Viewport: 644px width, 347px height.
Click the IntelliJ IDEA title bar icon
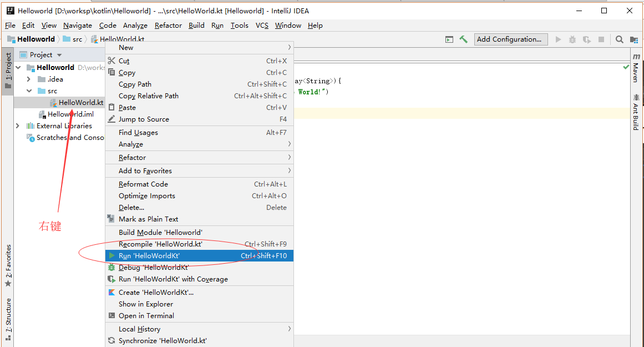[x=11, y=11]
